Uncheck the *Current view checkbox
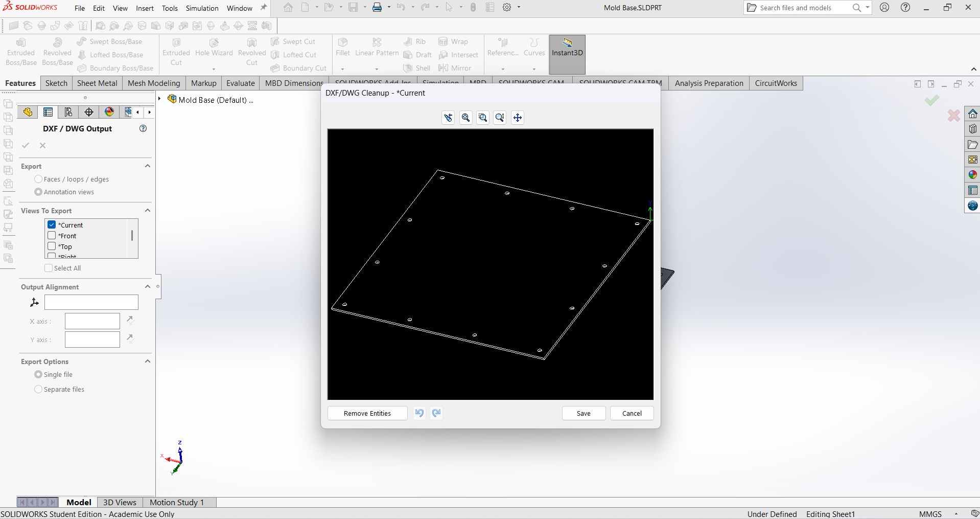Screen dimensions: 980x519 click(52, 224)
